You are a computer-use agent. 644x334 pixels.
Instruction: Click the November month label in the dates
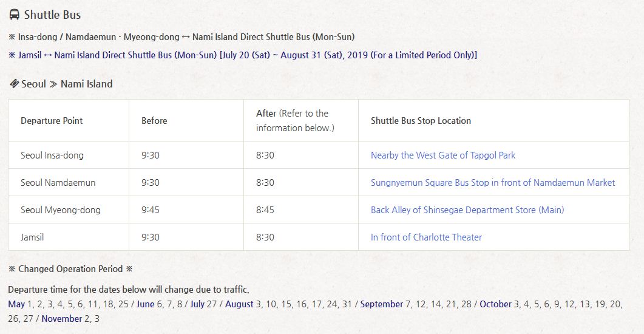(x=61, y=319)
